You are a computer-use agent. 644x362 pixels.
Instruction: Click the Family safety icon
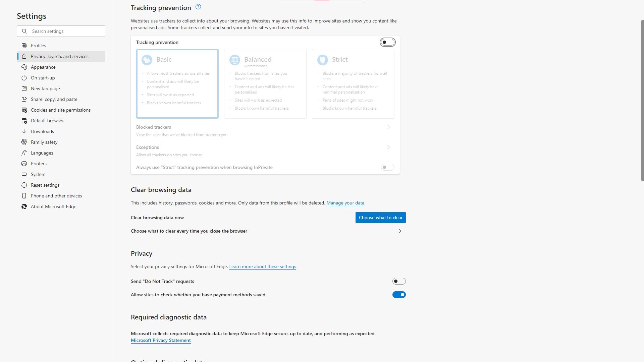tap(24, 142)
